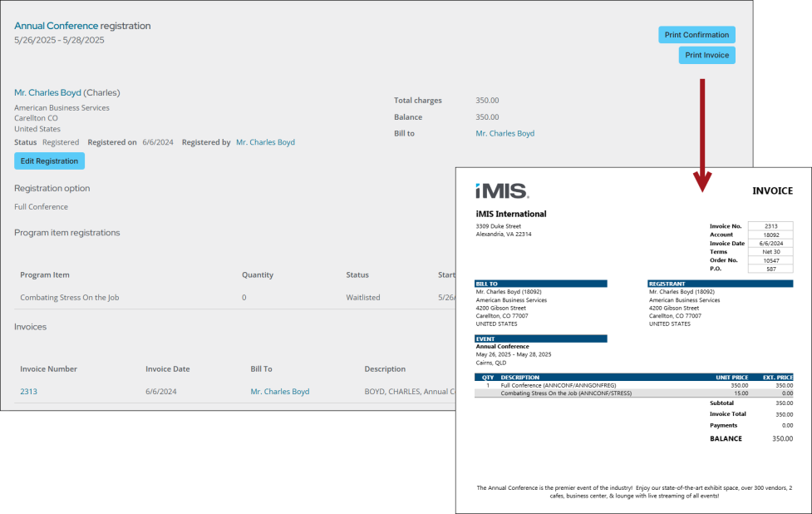
Task: Select the Registered status value
Action: click(x=61, y=142)
